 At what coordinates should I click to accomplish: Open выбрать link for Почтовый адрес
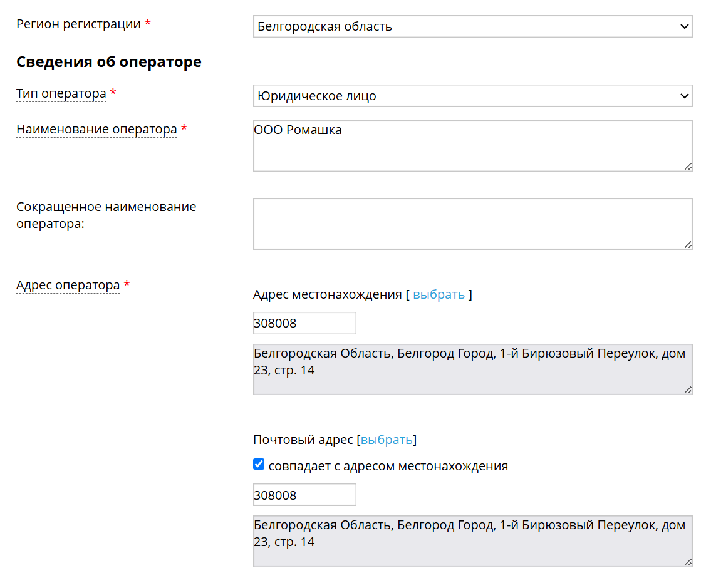pyautogui.click(x=386, y=440)
